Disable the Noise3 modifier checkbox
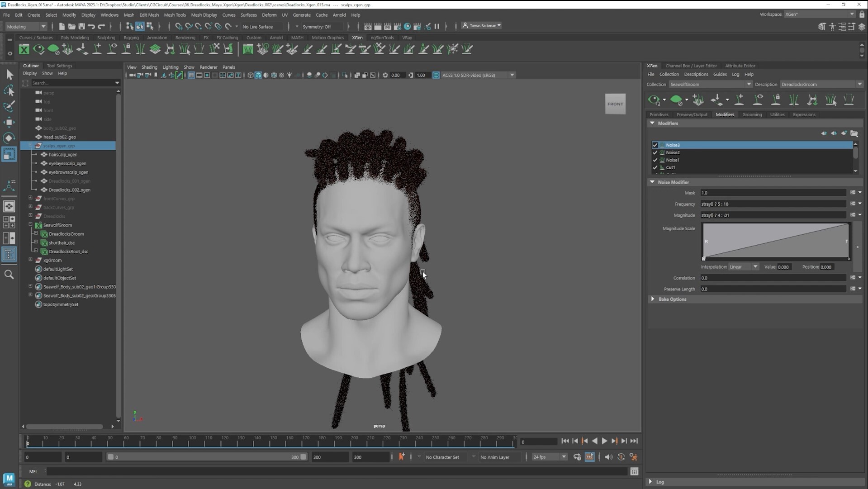Image resolution: width=868 pixels, height=489 pixels. coord(655,145)
